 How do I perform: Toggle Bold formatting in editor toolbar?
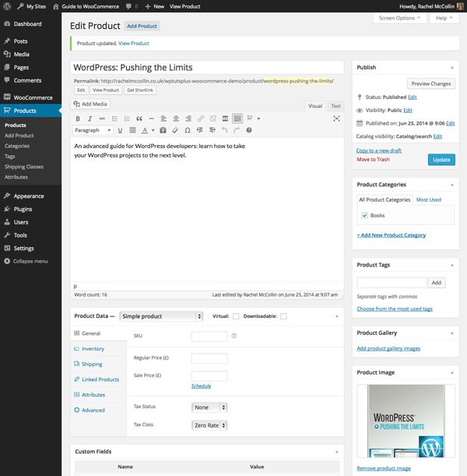78,118
